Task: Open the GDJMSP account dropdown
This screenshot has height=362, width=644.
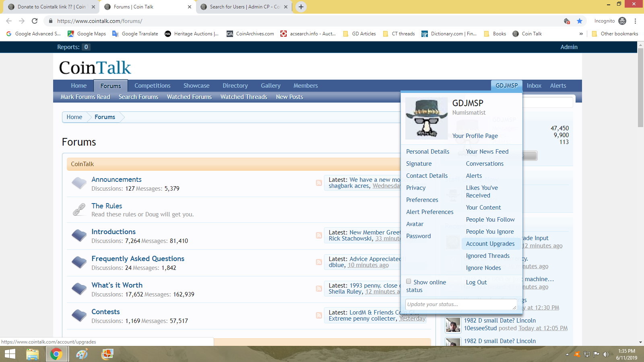Action: pyautogui.click(x=506, y=86)
